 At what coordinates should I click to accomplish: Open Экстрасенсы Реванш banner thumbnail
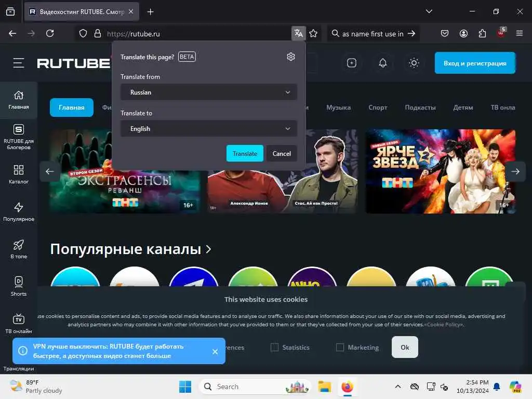click(x=125, y=171)
